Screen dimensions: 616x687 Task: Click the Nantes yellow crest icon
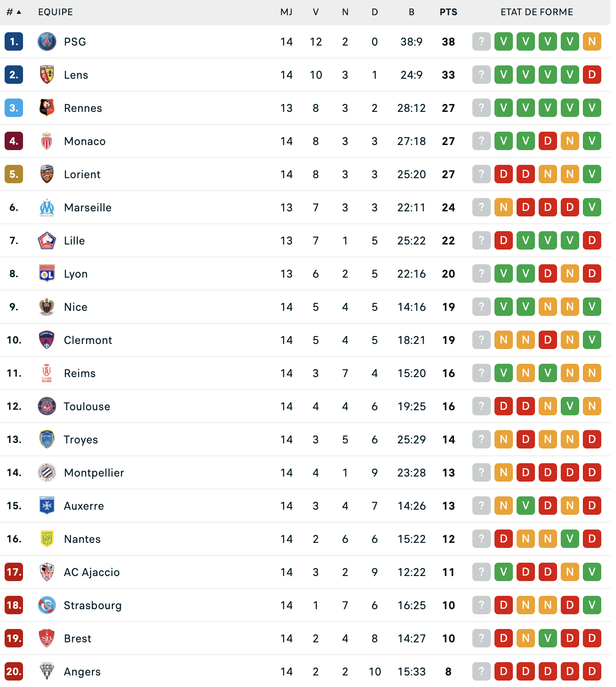pyautogui.click(x=47, y=539)
